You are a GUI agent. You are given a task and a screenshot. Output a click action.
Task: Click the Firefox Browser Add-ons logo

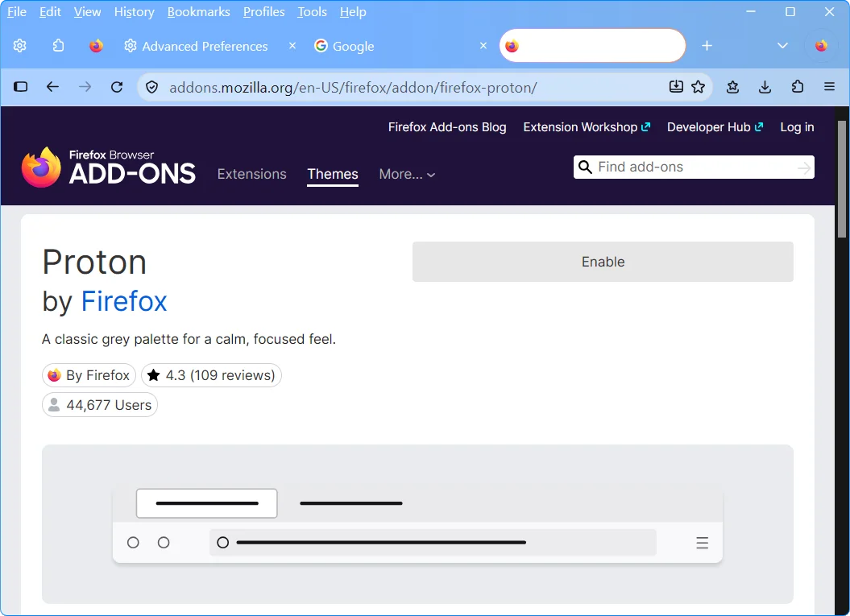pos(109,167)
